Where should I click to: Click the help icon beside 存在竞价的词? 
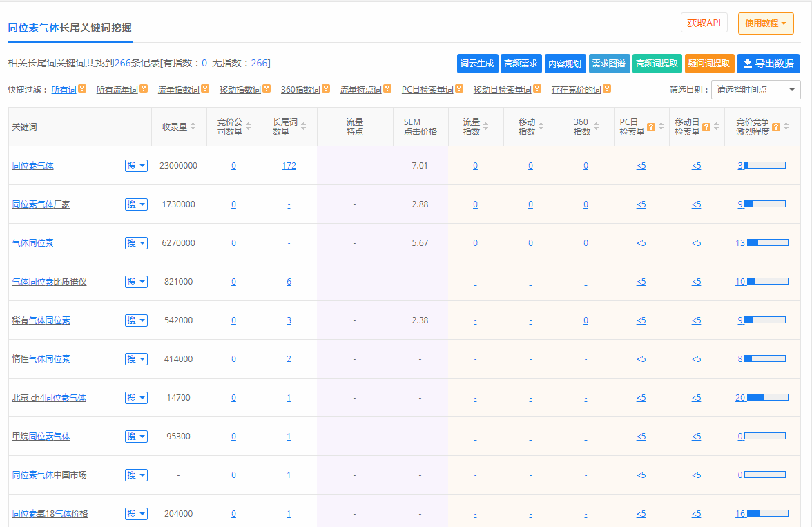click(607, 89)
